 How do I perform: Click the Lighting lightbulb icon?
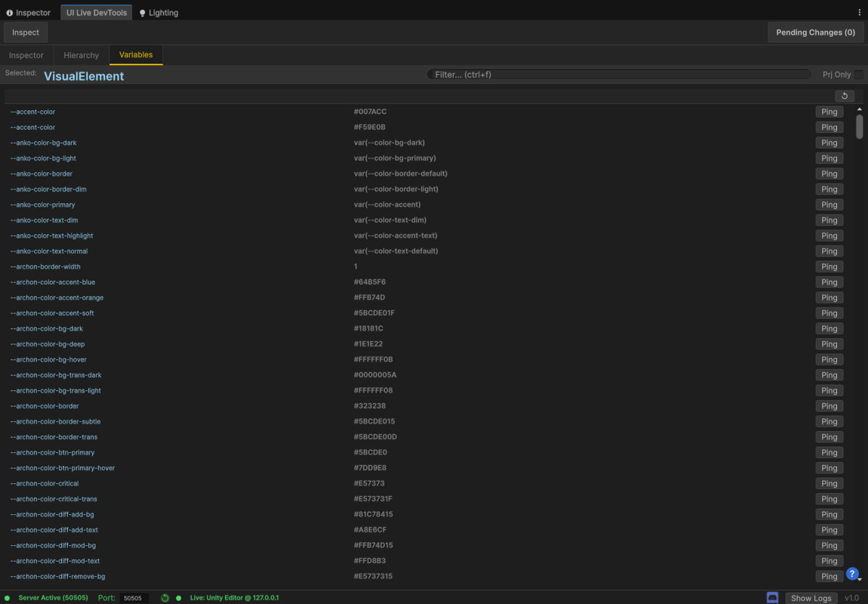pos(142,13)
